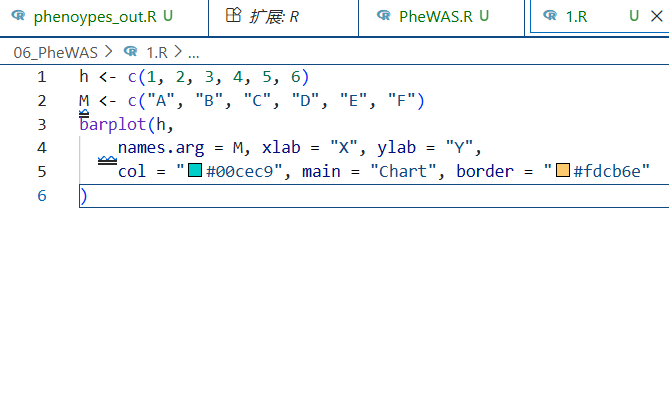Viewport: 669px width, 394px height.
Task: Expand the breadcrumb ellipsis symbols
Action: point(193,54)
